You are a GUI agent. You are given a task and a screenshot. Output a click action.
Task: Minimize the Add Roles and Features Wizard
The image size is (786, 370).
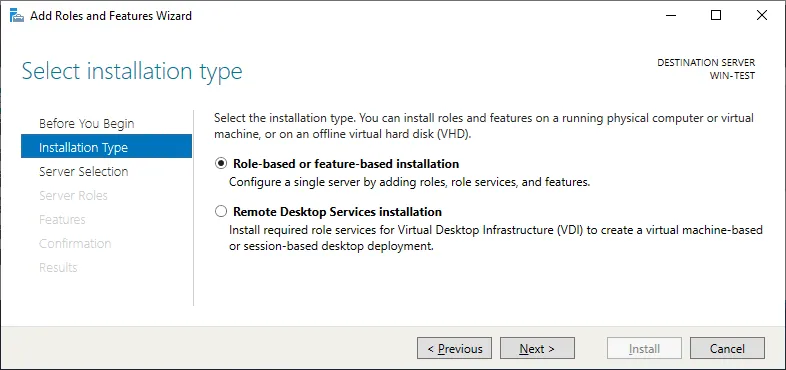pyautogui.click(x=671, y=16)
